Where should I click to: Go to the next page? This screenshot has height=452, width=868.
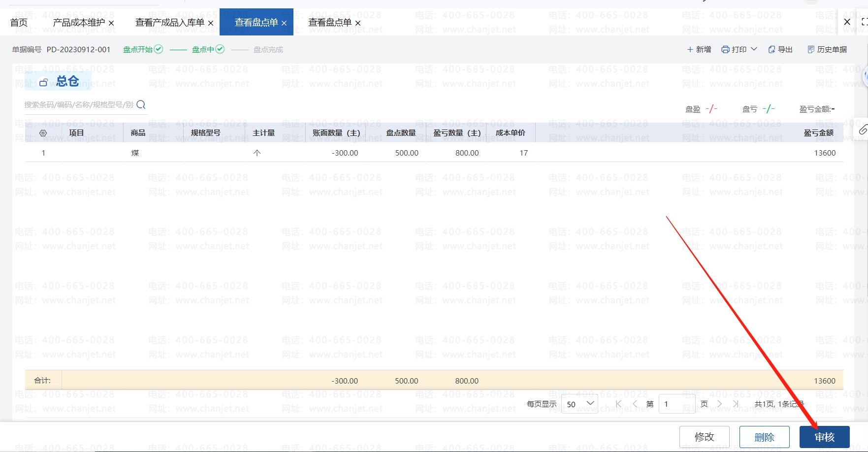click(x=720, y=404)
